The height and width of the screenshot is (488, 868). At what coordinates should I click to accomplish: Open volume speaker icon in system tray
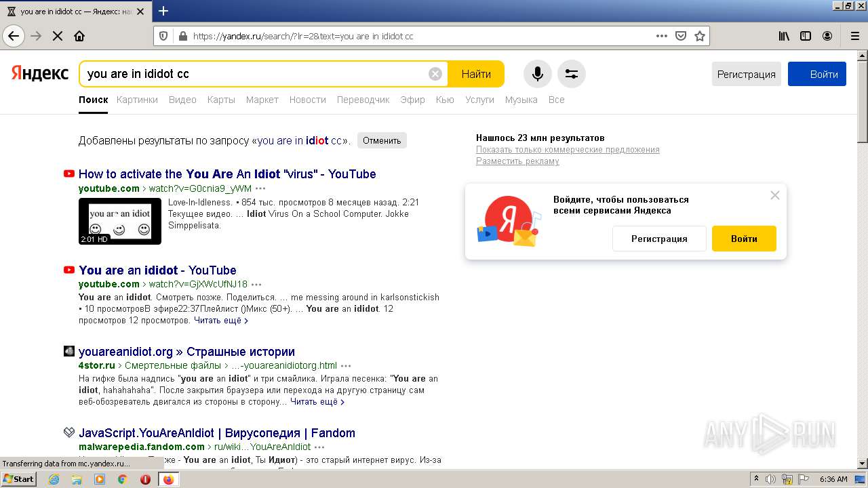tap(770, 479)
